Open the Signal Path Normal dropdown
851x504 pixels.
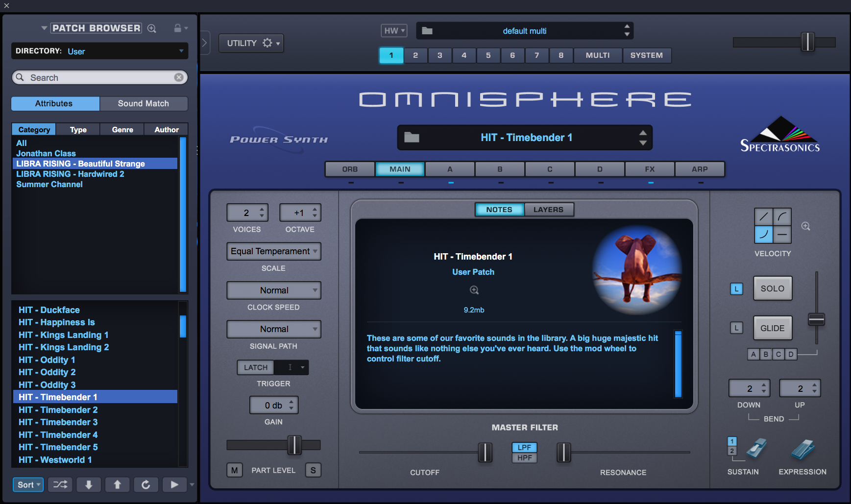pos(273,329)
